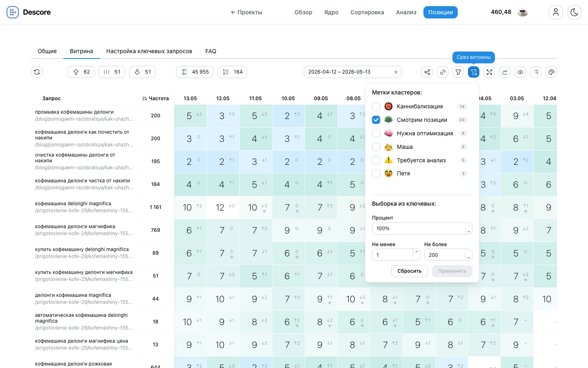This screenshot has width=588, height=368.
Task: Click query 'промывка кофемашины делонги'
Action: (x=74, y=112)
